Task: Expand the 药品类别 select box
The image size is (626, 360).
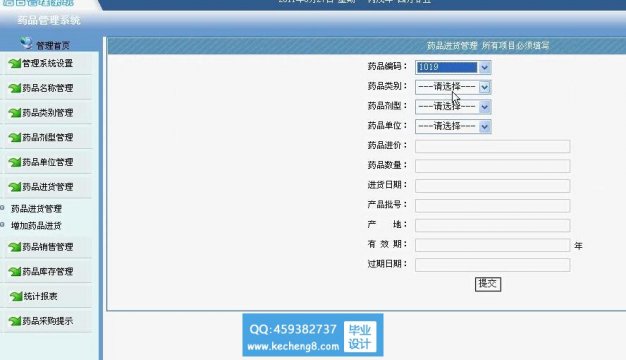Action: click(453, 87)
